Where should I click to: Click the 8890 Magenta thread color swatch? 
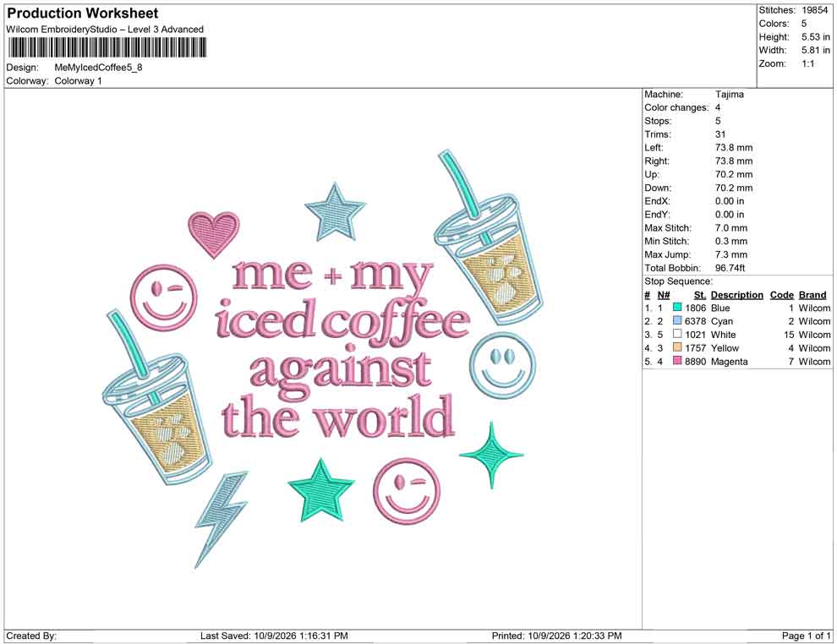677,361
